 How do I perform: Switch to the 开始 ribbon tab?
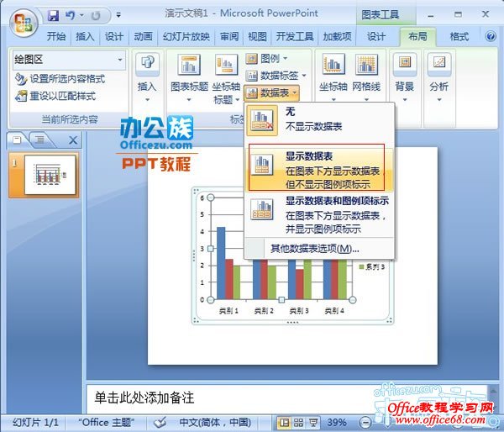click(56, 36)
